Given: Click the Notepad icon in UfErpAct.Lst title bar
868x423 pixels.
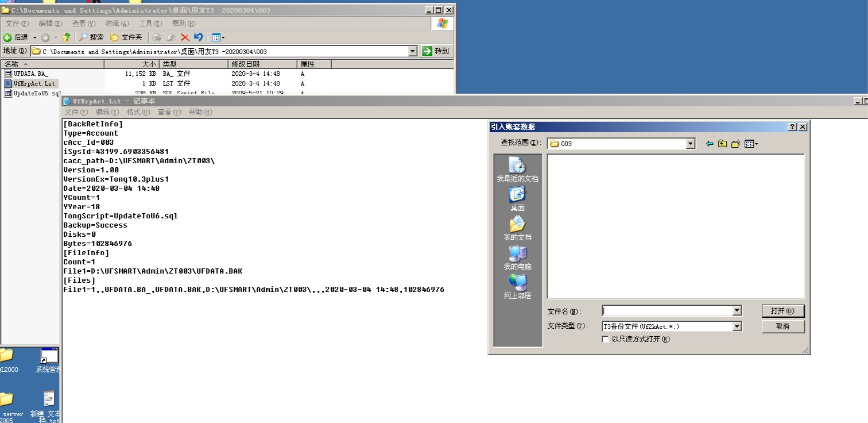Looking at the screenshot, I should coord(67,101).
